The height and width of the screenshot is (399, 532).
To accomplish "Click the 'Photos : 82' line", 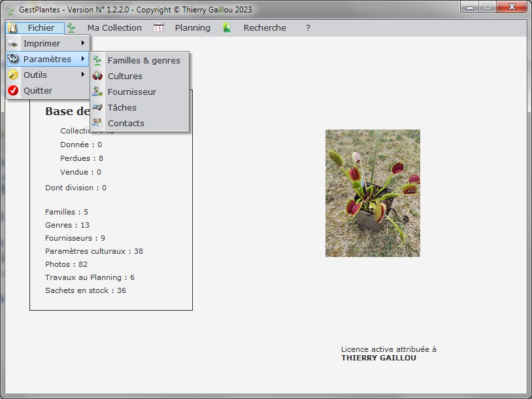I will (66, 264).
